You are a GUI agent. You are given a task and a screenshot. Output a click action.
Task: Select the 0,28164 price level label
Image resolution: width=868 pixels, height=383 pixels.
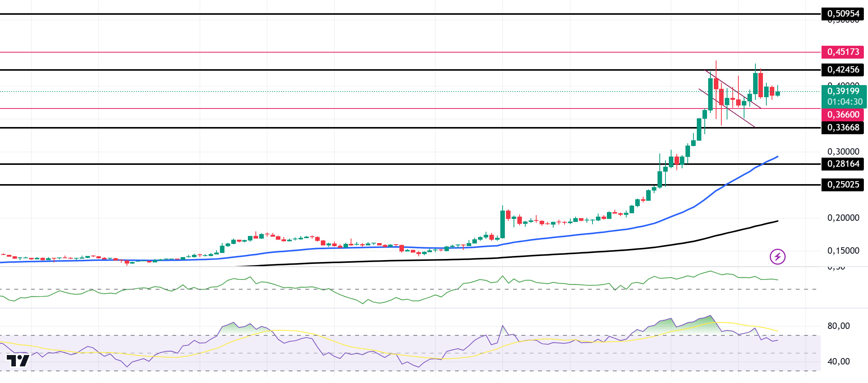(x=842, y=164)
